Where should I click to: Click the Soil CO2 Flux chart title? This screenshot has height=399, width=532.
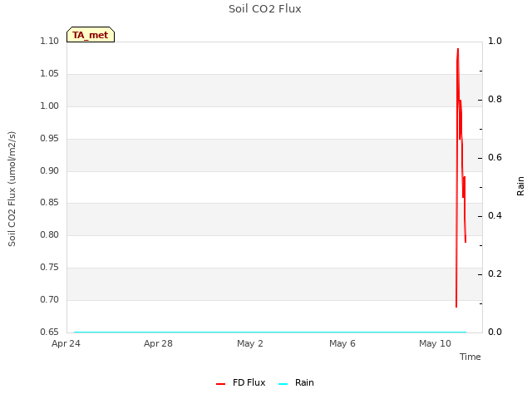point(265,9)
